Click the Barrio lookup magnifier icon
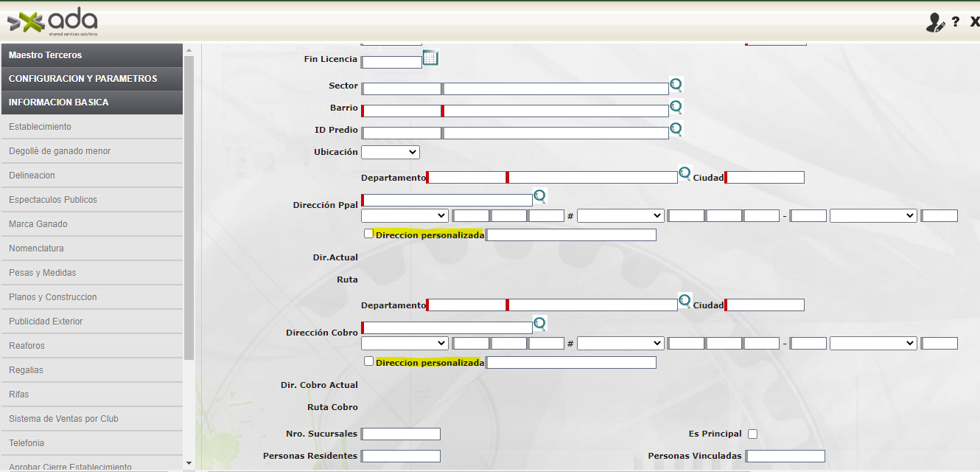This screenshot has height=472, width=980. click(x=676, y=107)
